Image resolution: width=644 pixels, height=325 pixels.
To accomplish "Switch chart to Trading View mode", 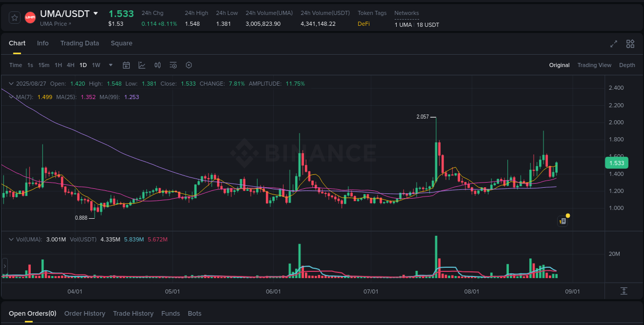I will pos(594,65).
